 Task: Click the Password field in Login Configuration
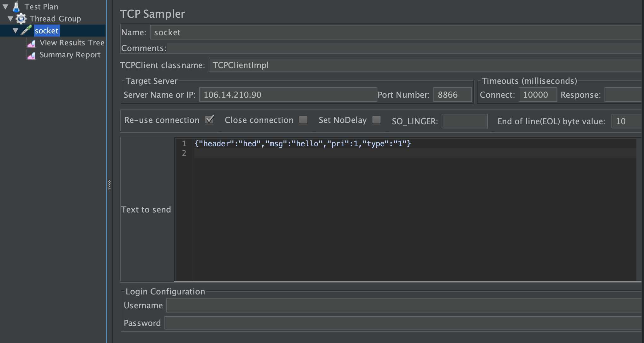point(403,323)
